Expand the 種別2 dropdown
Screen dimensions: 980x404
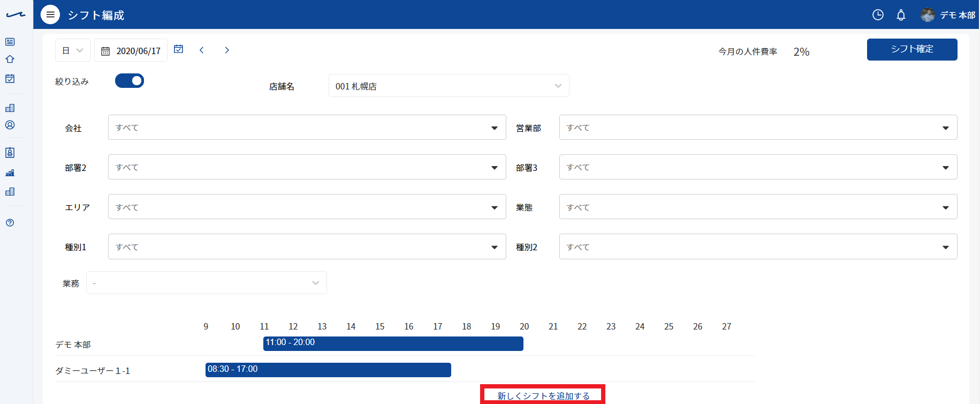tap(758, 246)
